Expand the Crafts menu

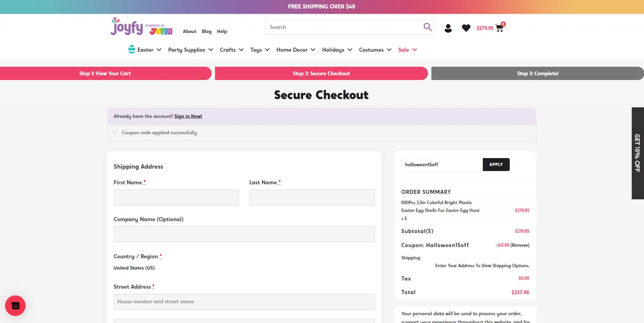[232, 50]
